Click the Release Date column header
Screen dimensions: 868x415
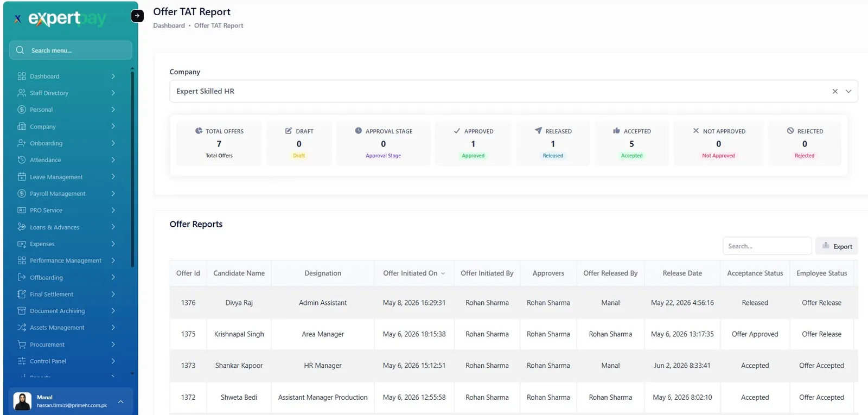click(682, 273)
